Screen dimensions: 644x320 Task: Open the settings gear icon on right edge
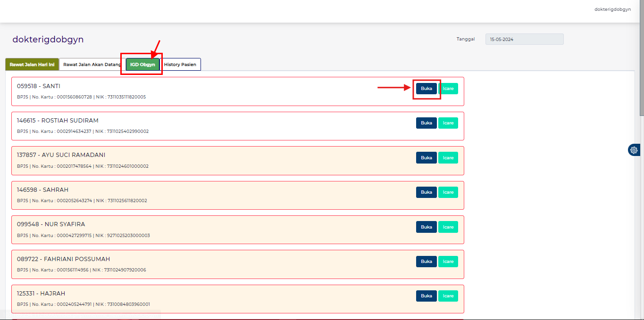click(634, 150)
